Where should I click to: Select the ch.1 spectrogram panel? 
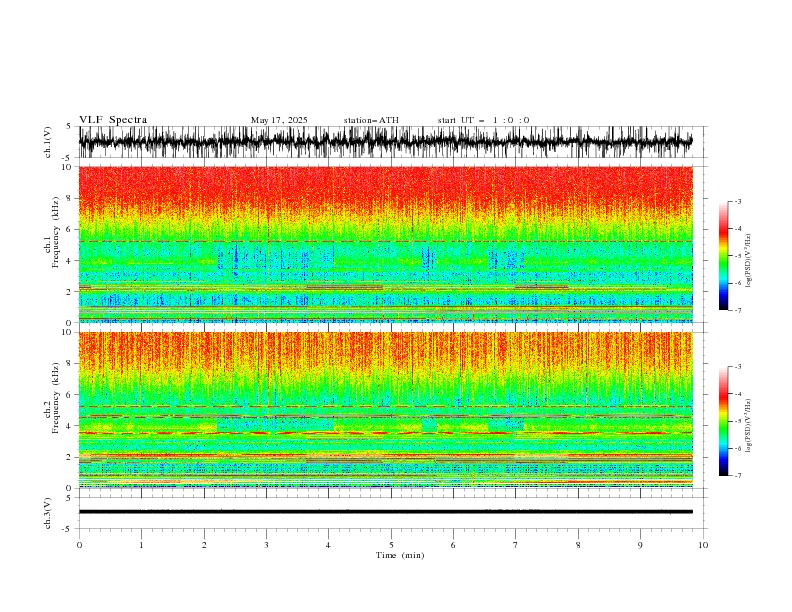[x=385, y=244]
